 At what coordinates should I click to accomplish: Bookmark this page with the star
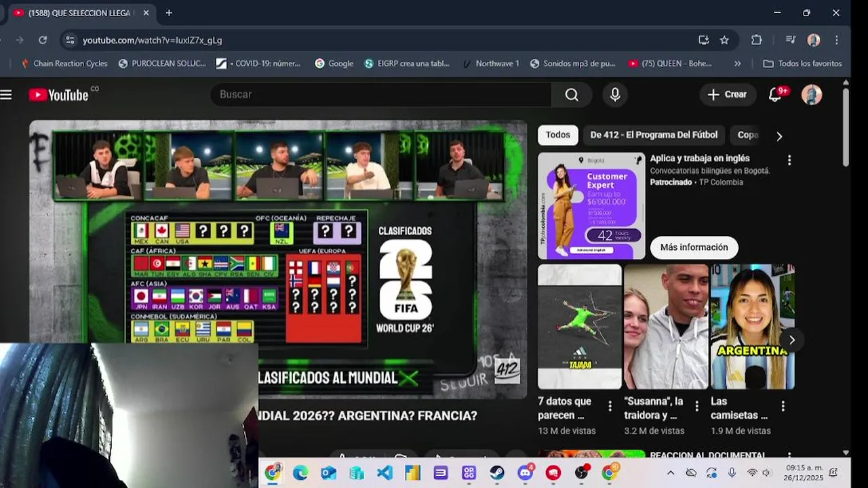click(724, 40)
